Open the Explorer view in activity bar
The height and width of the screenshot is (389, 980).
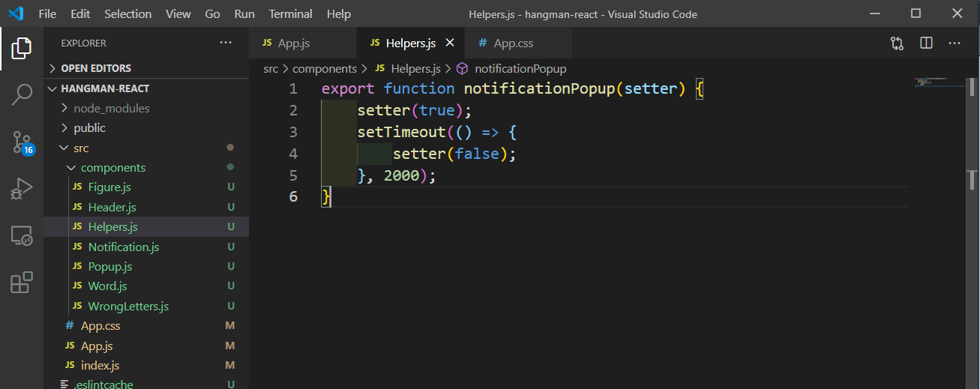[22, 49]
